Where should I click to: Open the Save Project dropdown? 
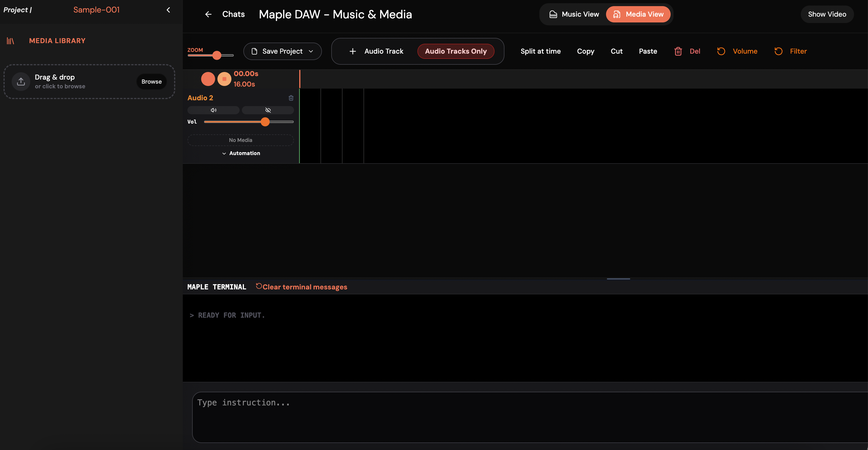coord(282,51)
